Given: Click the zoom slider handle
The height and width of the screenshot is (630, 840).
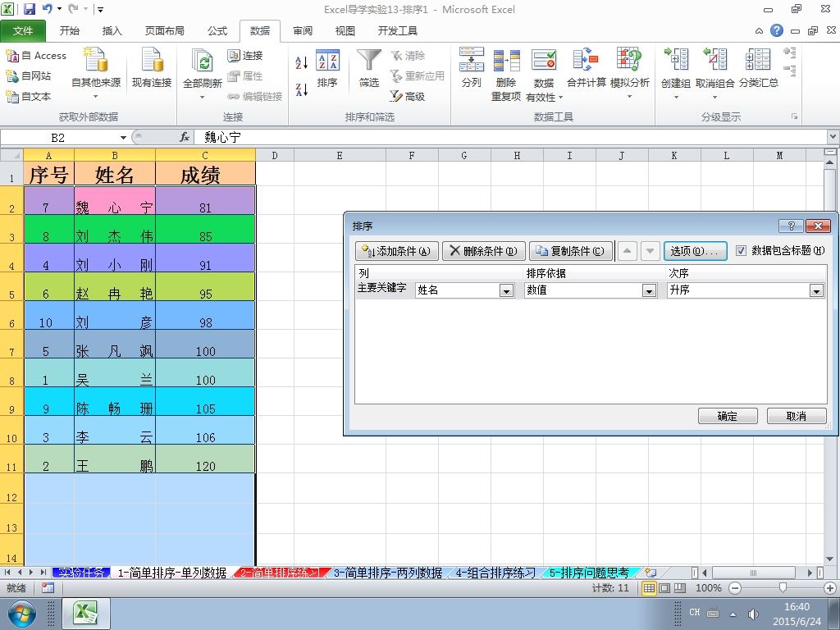Looking at the screenshot, I should (x=783, y=588).
